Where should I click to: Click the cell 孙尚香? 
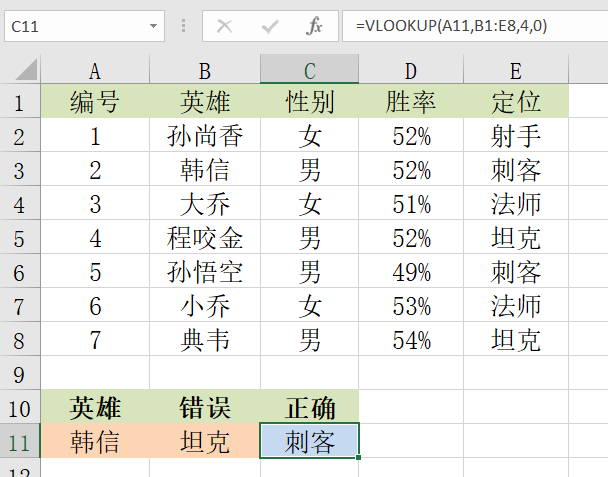(205, 135)
